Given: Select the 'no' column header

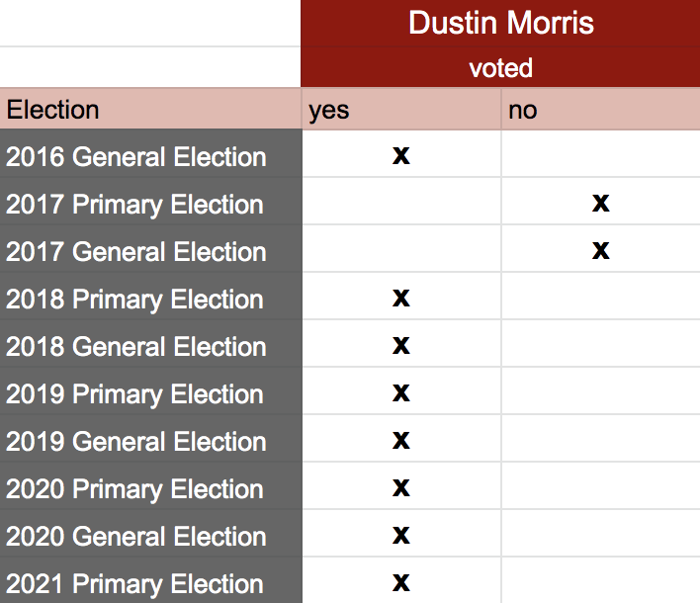Looking at the screenshot, I should click(600, 110).
